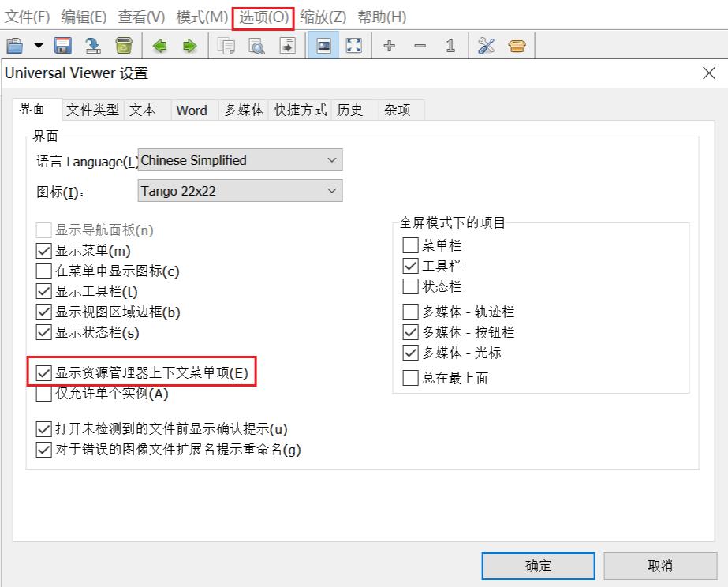Go to next file with green right arrow
The height and width of the screenshot is (587, 728).
point(190,46)
